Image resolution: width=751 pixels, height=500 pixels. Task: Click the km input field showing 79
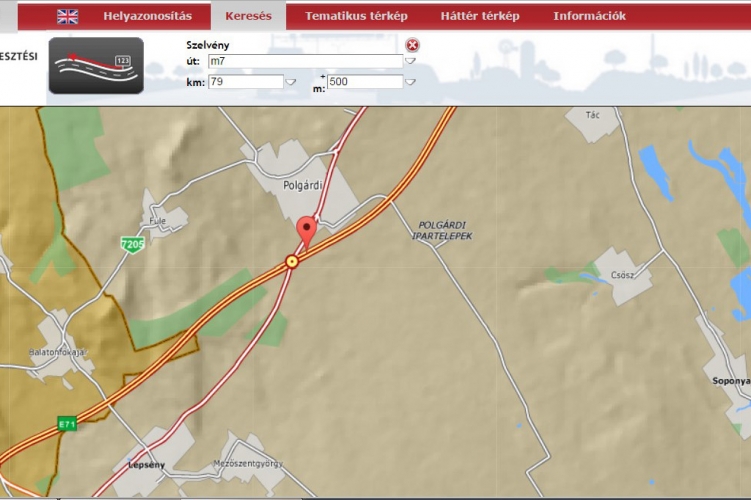pyautogui.click(x=245, y=82)
